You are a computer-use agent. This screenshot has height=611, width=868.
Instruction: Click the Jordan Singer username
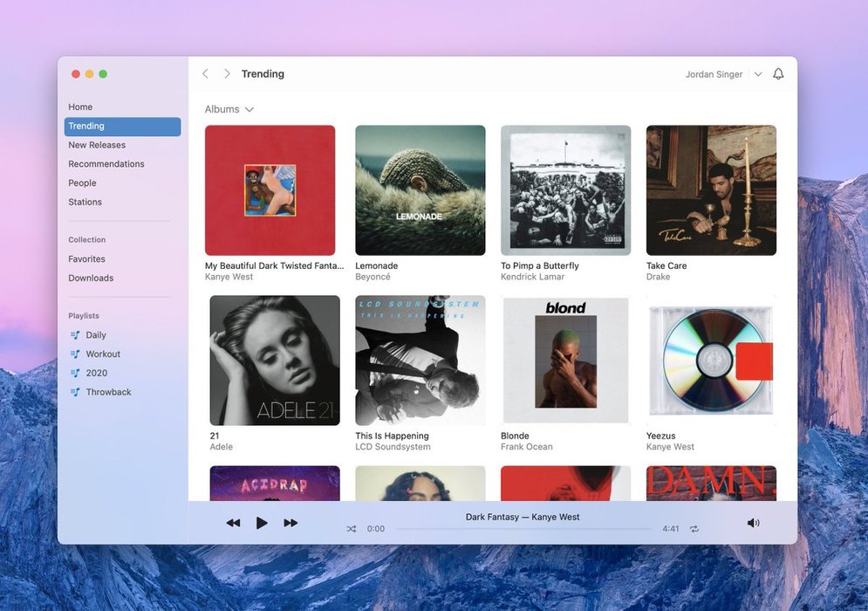point(714,74)
